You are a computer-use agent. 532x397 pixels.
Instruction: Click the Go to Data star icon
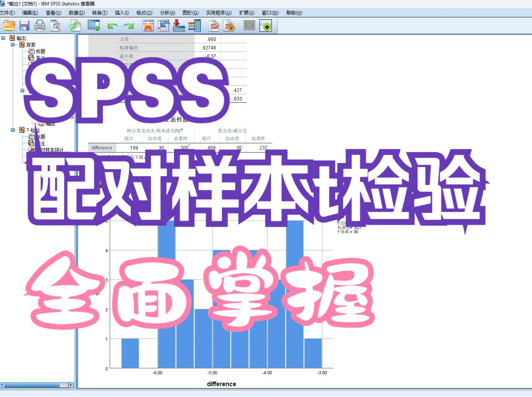[148, 26]
